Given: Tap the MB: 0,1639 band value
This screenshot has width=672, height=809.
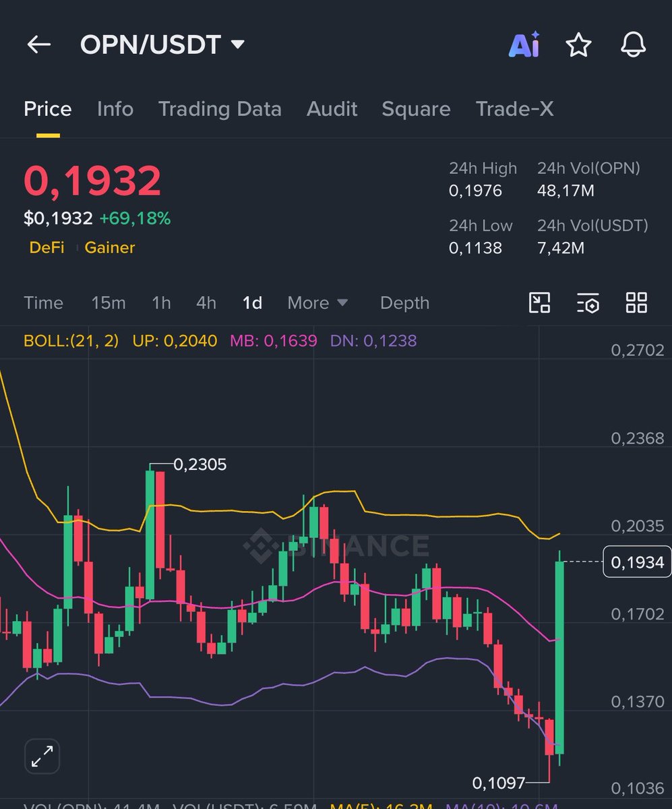Looking at the screenshot, I should click(x=274, y=341).
